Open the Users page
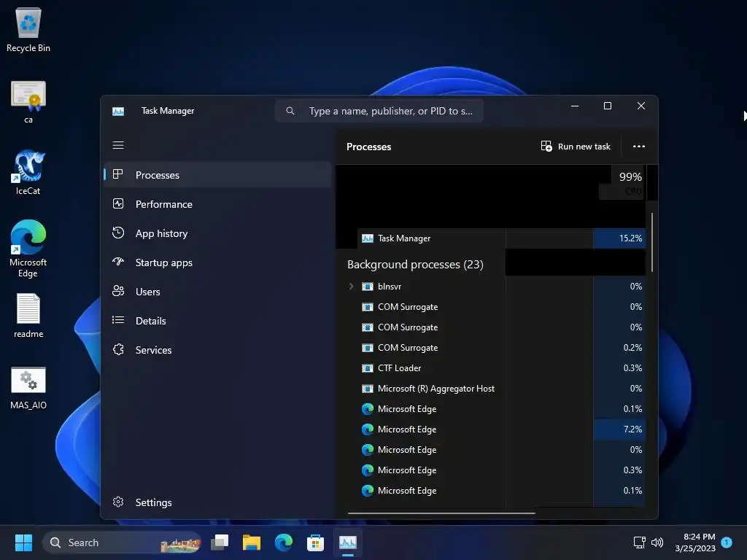The image size is (747, 560). (x=217, y=292)
